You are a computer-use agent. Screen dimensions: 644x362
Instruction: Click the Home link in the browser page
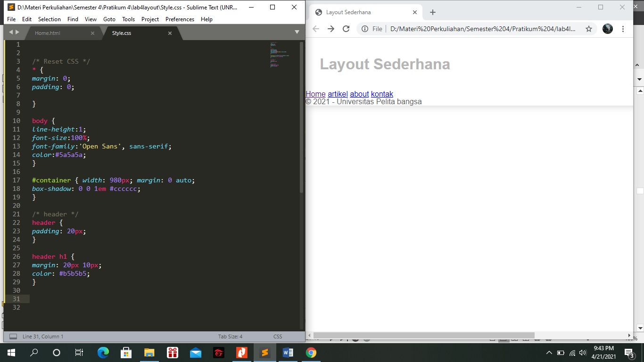coord(315,94)
